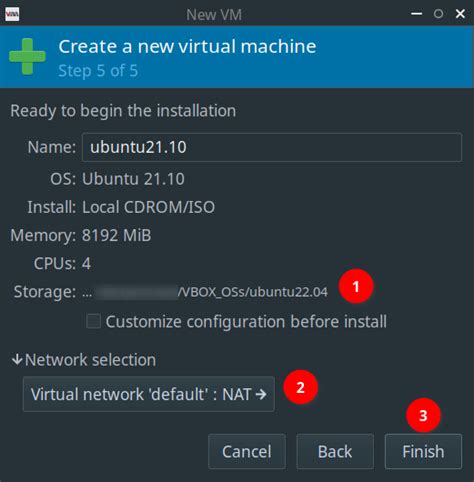
Task: Enable Customize configuration before install checkbox
Action: click(93, 321)
